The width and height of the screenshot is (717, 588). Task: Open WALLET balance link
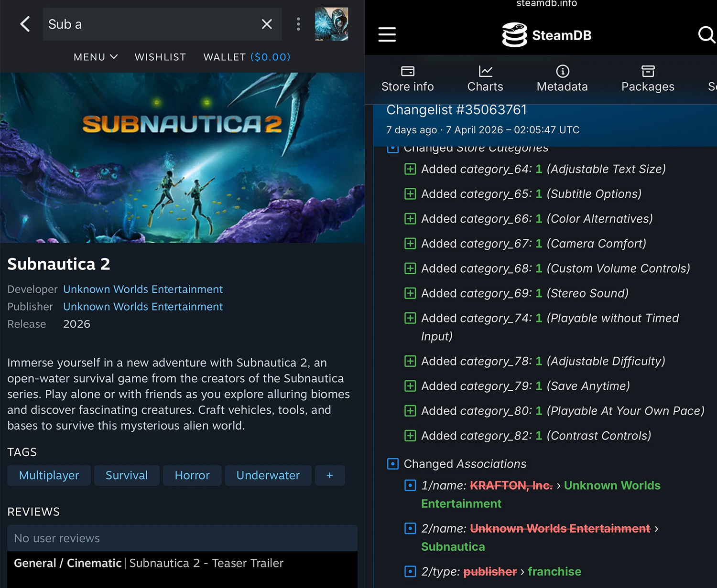pos(247,57)
